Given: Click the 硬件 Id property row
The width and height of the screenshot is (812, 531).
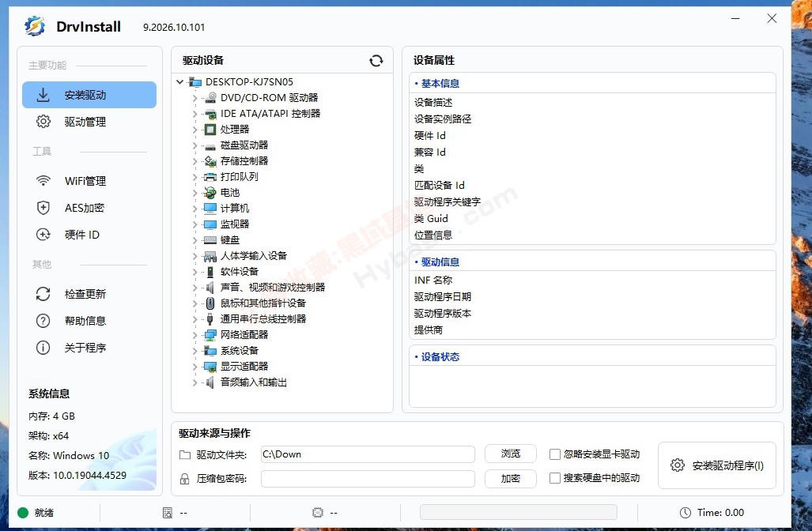Looking at the screenshot, I should pos(592,136).
